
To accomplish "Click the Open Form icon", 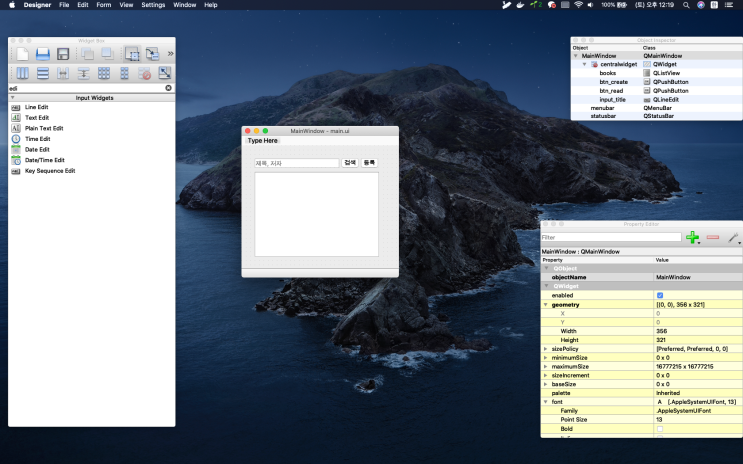I will click(x=43, y=54).
